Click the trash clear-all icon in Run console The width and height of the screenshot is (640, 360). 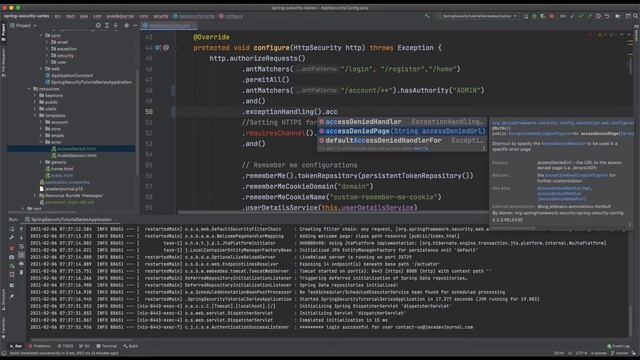[x=21, y=272]
